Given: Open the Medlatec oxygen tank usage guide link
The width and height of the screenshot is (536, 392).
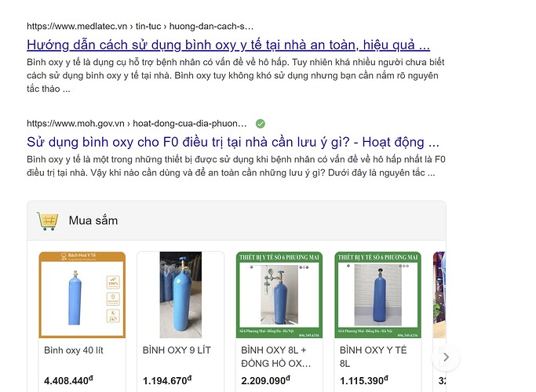Looking at the screenshot, I should coord(228,45).
